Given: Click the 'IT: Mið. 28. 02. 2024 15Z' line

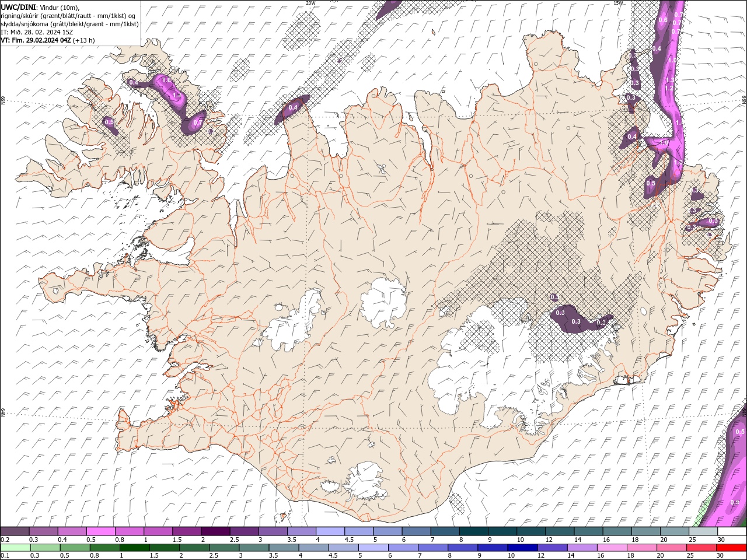Looking at the screenshot, I should point(38,32).
